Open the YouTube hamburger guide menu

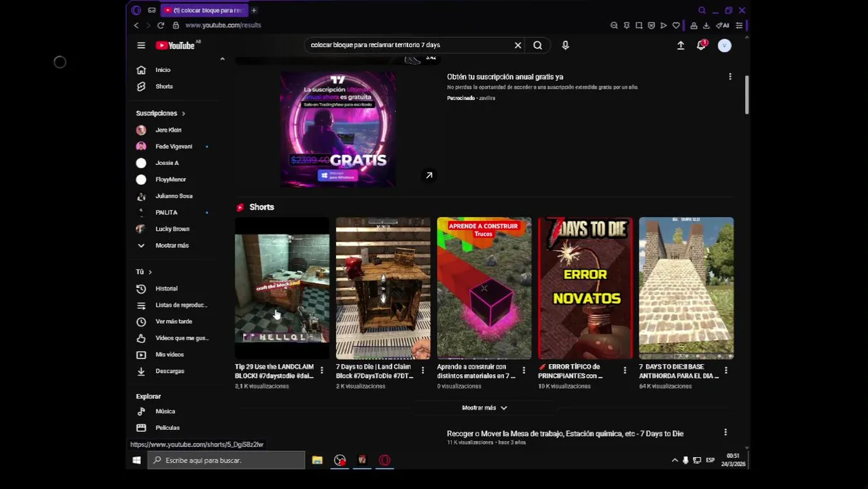point(141,46)
